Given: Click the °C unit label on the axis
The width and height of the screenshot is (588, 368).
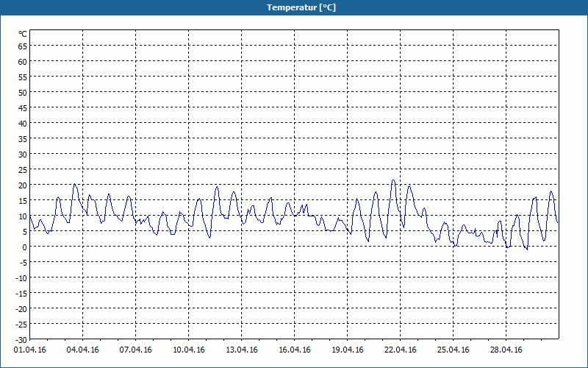Looking at the screenshot, I should (23, 34).
